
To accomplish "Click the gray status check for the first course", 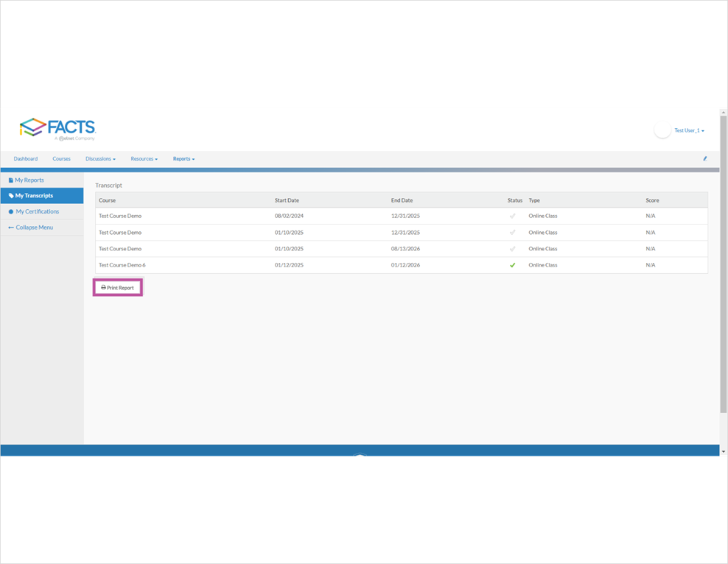I will tap(513, 216).
